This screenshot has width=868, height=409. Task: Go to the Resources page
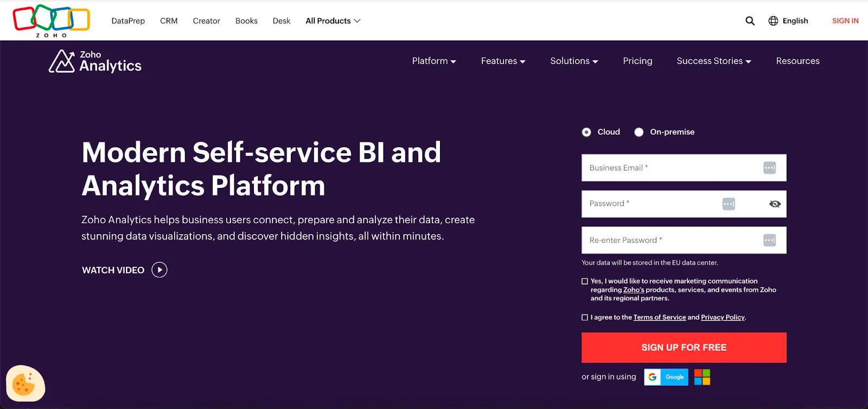click(797, 61)
